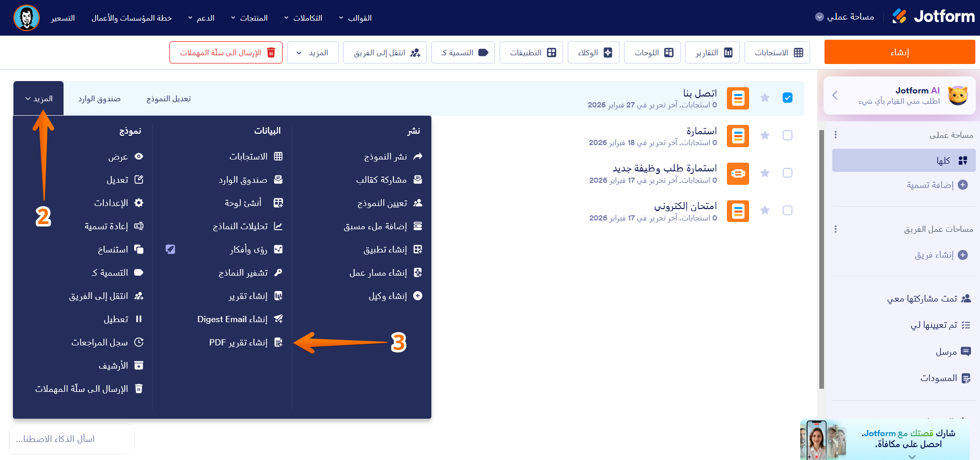Click the التقارير toolbar button

pyautogui.click(x=712, y=53)
